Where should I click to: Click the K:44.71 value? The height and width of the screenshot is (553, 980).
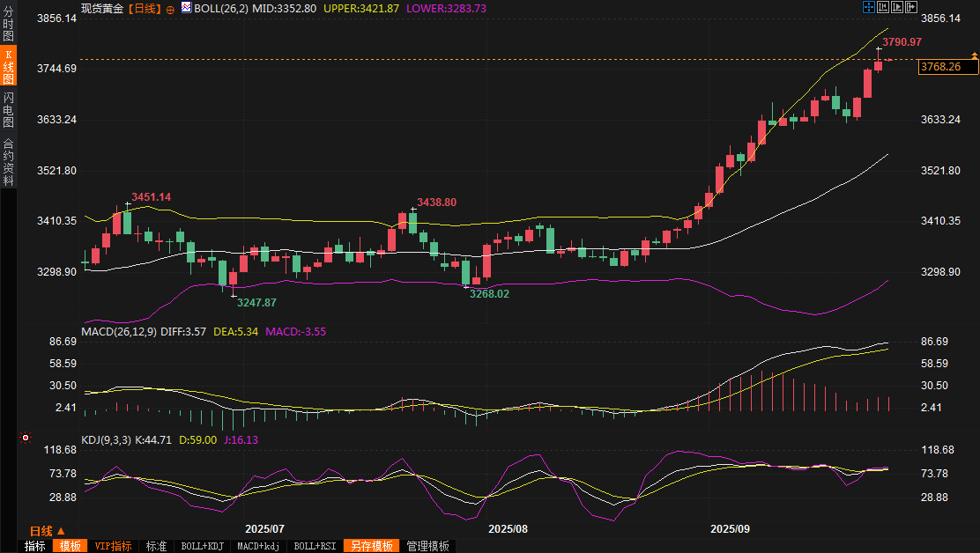pyautogui.click(x=153, y=440)
